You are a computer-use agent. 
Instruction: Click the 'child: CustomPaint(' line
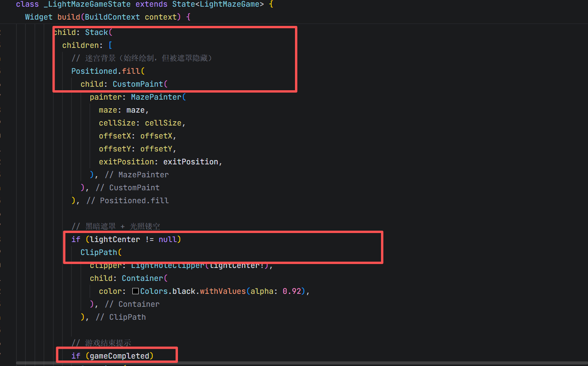(124, 84)
